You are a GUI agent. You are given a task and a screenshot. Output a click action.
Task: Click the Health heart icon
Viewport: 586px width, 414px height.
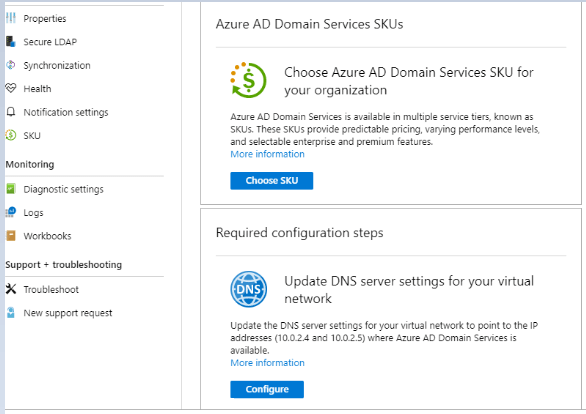click(11, 88)
